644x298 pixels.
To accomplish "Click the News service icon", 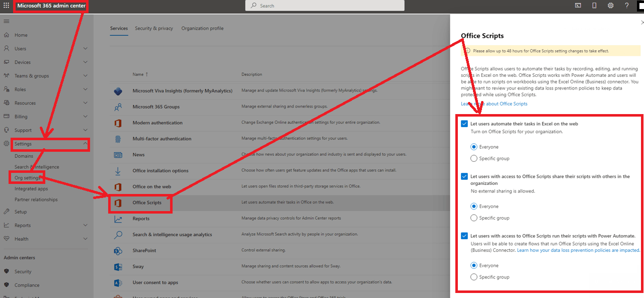I will click(x=118, y=155).
